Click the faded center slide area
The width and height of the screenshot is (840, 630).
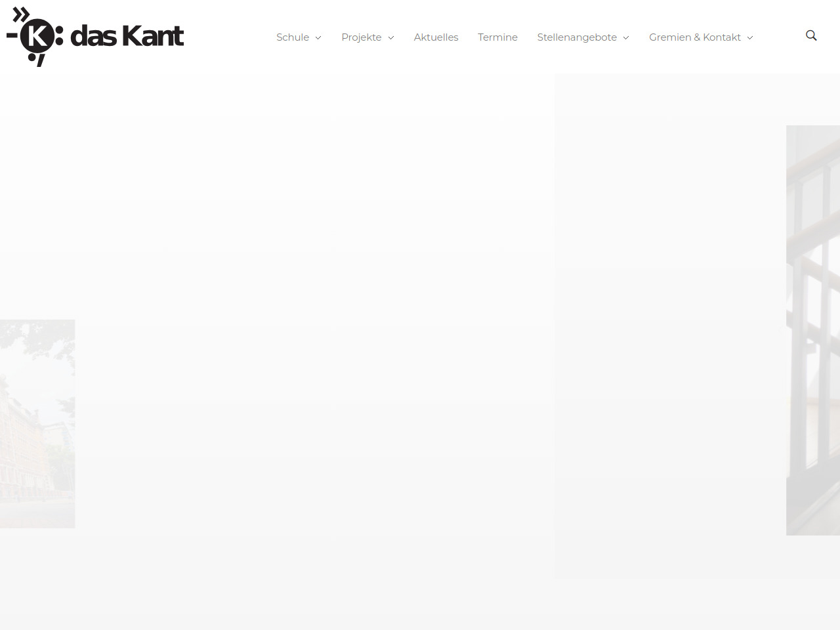coord(315,328)
